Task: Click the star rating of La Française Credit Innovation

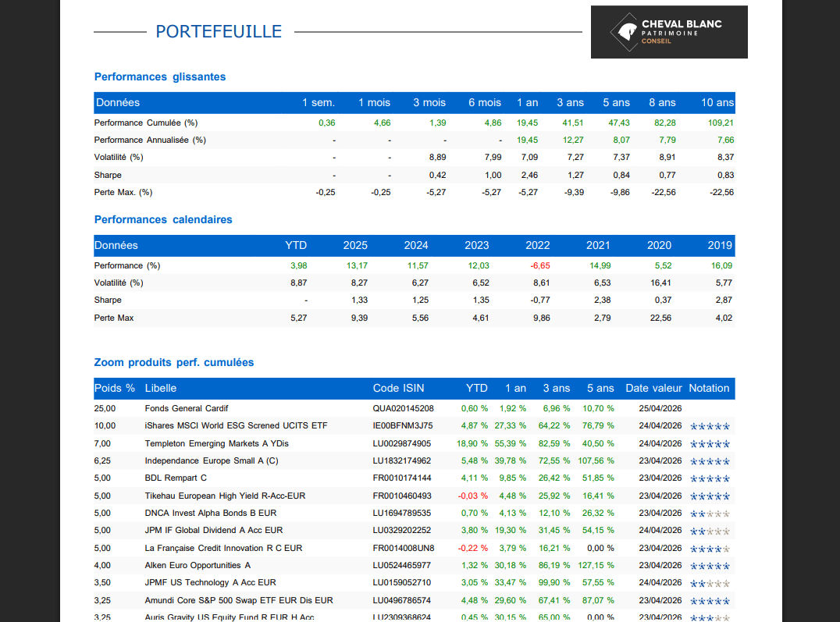Action: coord(710,549)
